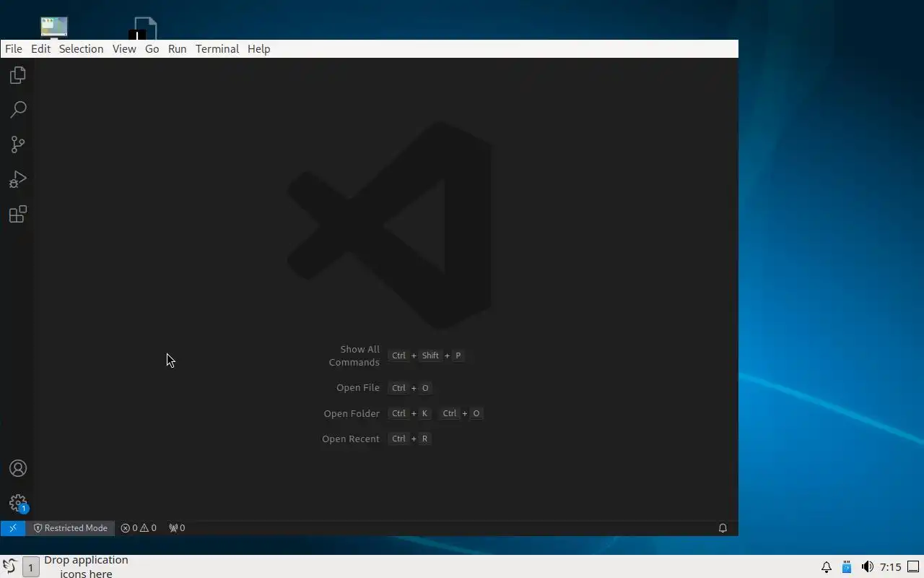Open Run and Debug view
Viewport: 924px width, 578px height.
[x=18, y=179]
